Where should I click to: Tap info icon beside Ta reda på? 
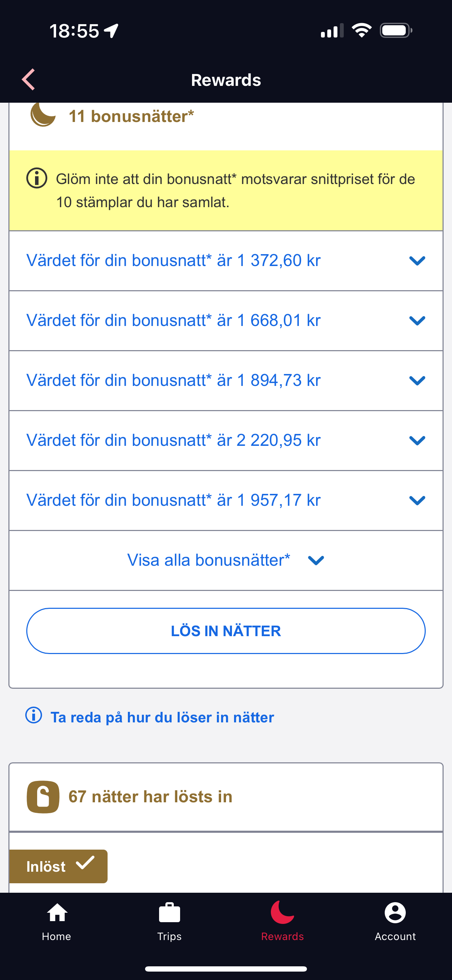pos(34,715)
